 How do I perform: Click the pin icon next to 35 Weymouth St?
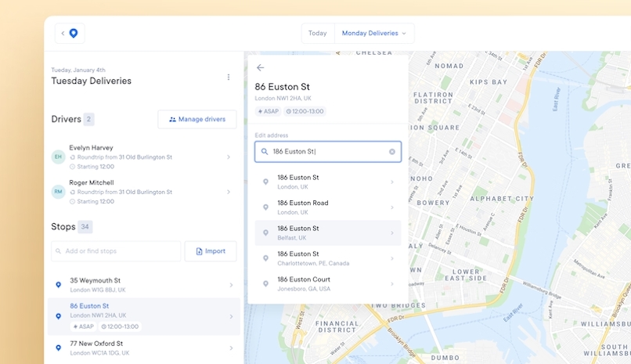59,285
